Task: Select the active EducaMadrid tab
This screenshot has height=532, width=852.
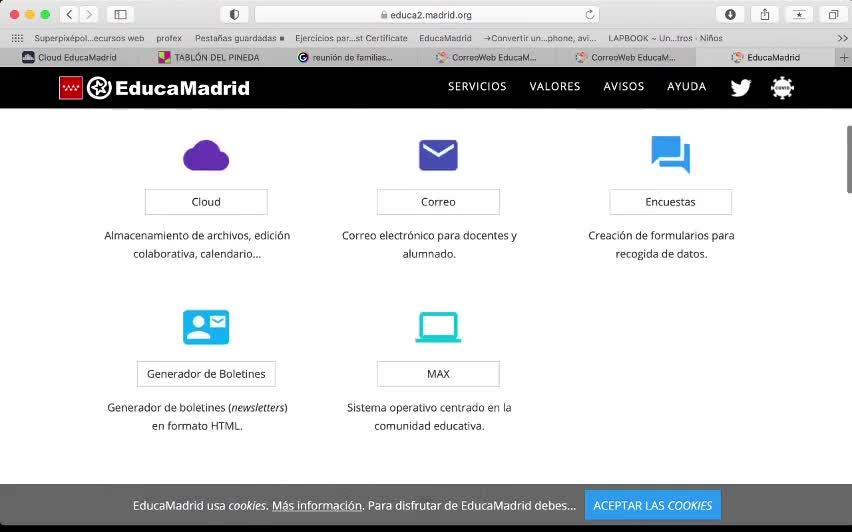Action: coord(766,57)
